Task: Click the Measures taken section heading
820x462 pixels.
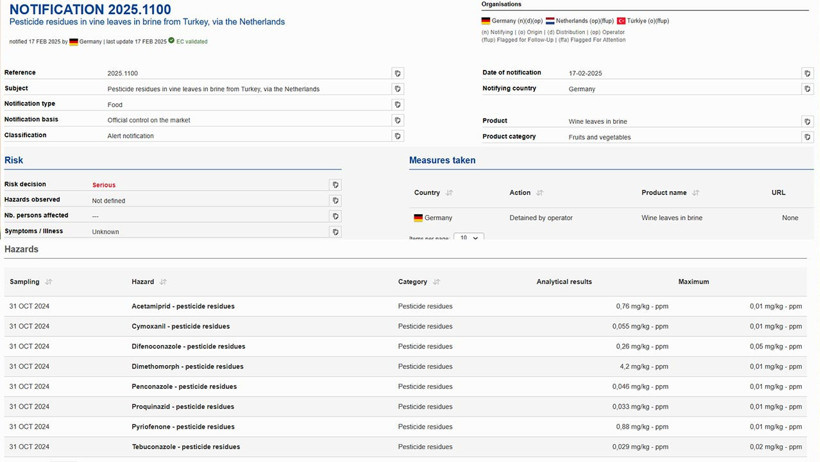Action: point(442,160)
